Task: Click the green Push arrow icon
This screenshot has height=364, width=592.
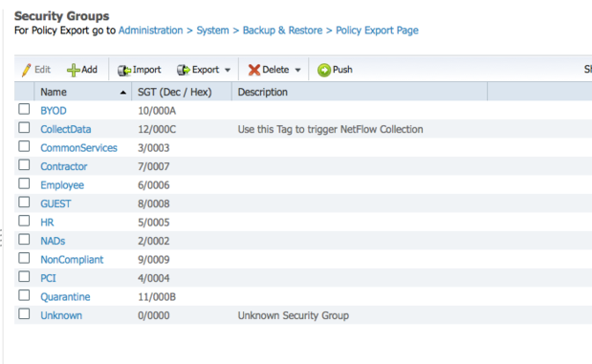Action: coord(324,70)
